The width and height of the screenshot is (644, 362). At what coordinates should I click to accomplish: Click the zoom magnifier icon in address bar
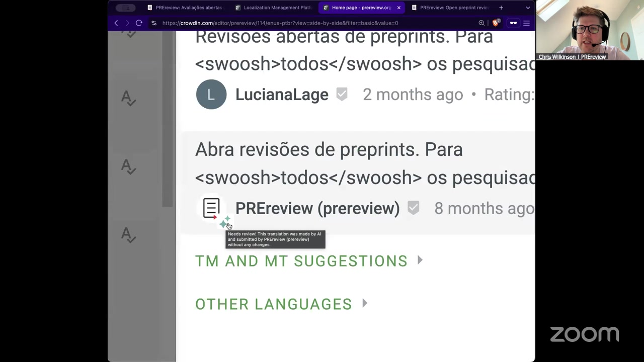click(481, 23)
